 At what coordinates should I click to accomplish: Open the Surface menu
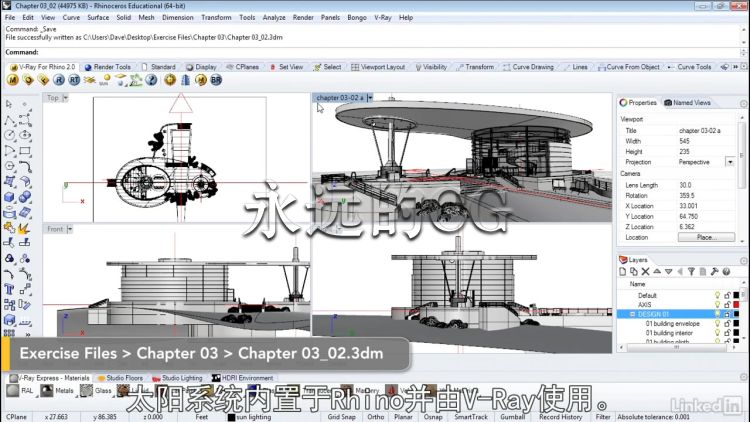(98, 17)
